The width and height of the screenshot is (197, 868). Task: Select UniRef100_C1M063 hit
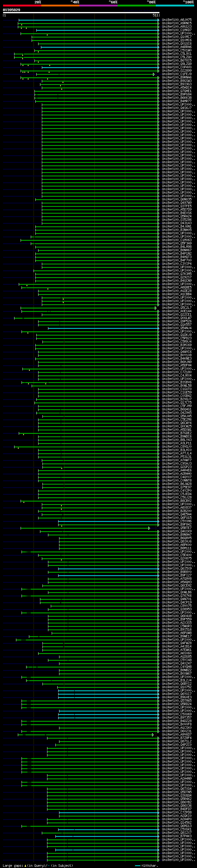pyautogui.click(x=177, y=240)
